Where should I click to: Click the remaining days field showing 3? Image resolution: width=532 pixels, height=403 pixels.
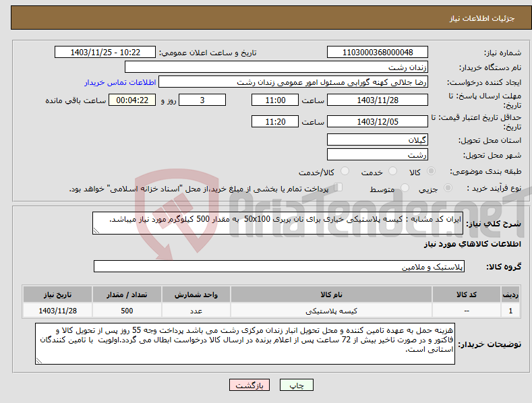point(202,100)
